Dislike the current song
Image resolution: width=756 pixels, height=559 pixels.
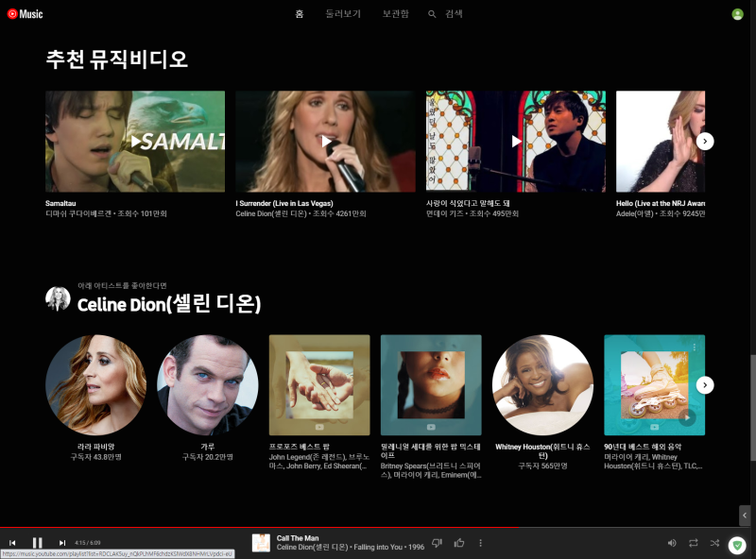click(437, 543)
